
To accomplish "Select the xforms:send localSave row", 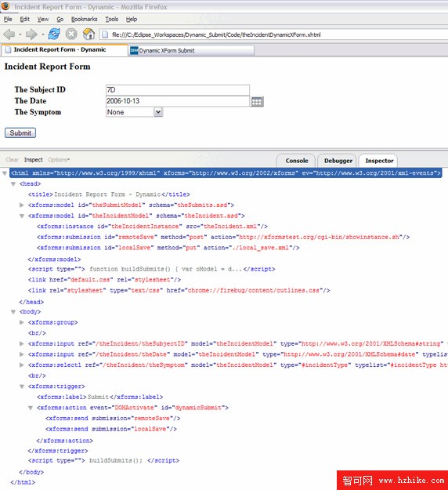I will (111, 429).
